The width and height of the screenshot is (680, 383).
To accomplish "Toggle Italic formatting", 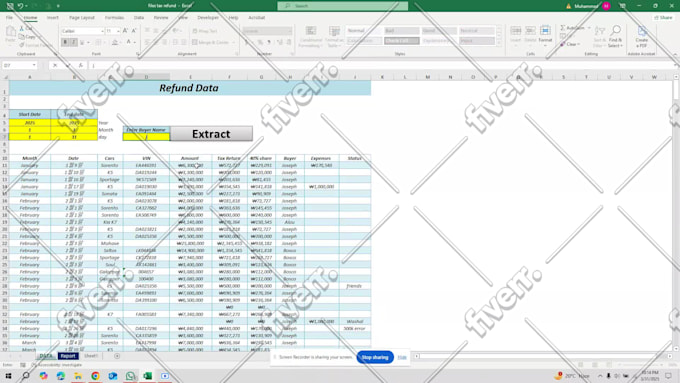I will [73, 43].
